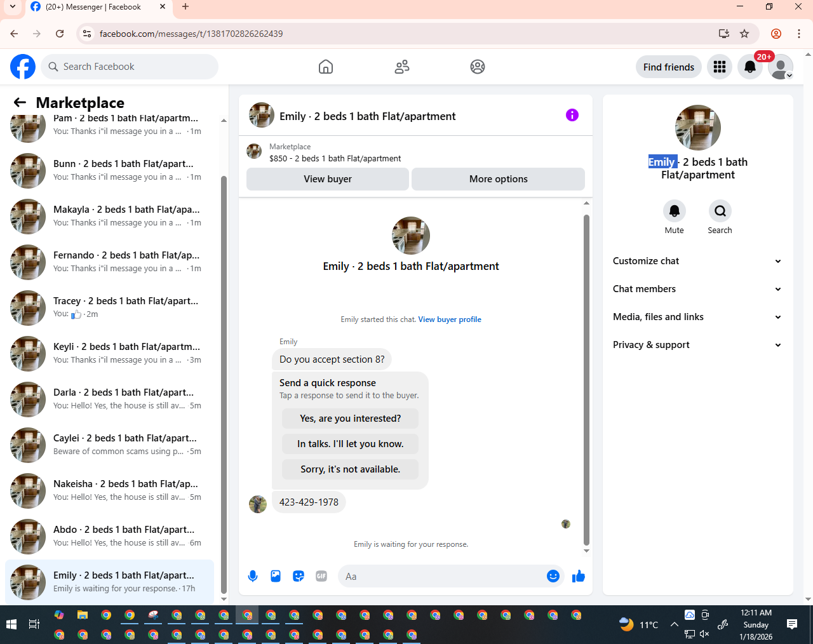Send quick response 'Sorry, it's not available.'
This screenshot has width=813, height=644.
[351, 469]
